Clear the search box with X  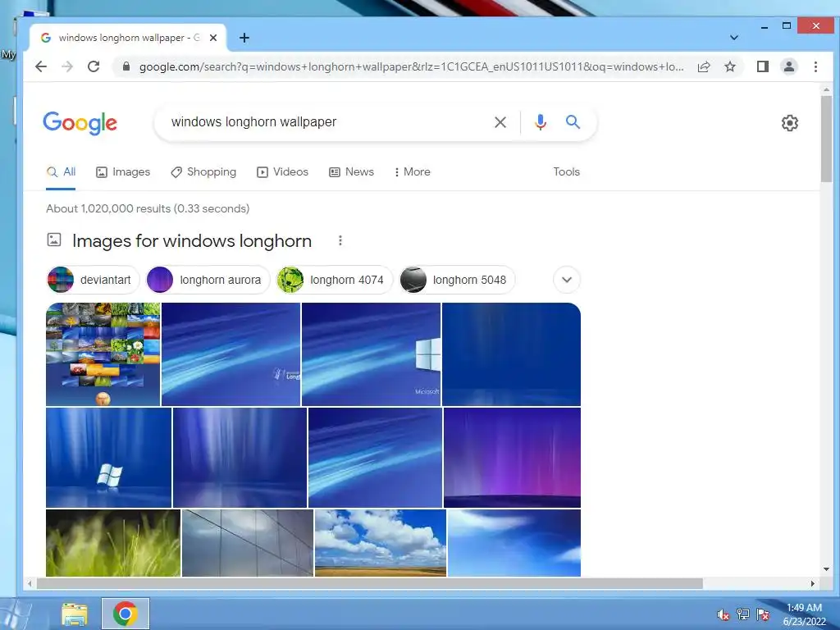tap(500, 122)
